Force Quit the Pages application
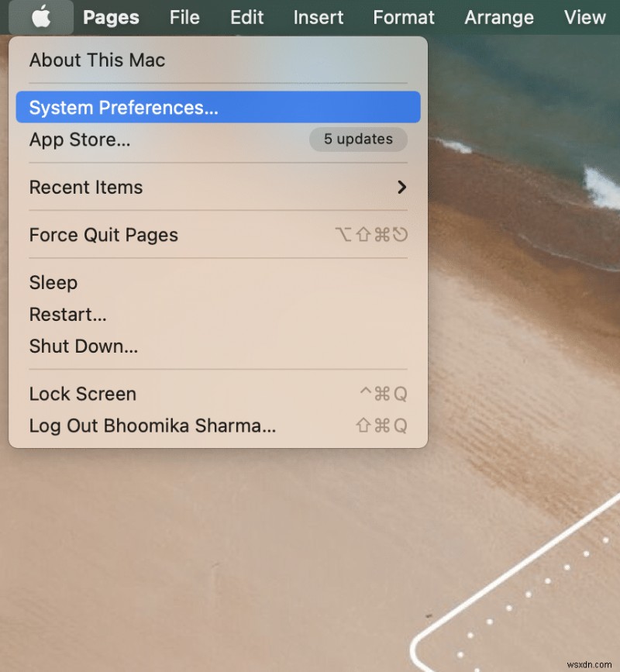 pyautogui.click(x=103, y=235)
